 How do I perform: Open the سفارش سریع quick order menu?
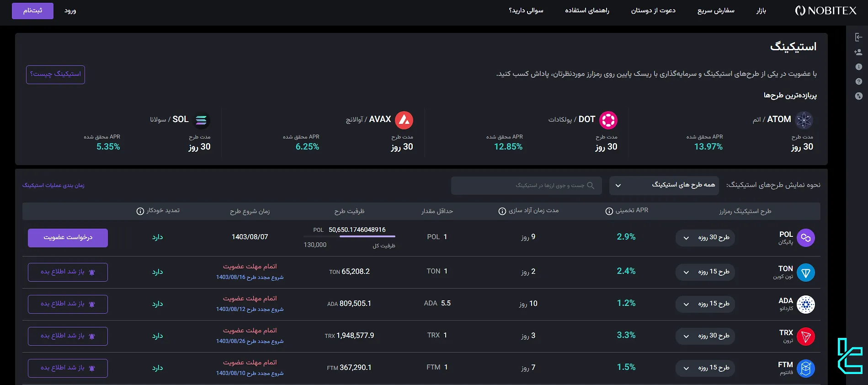716,11
